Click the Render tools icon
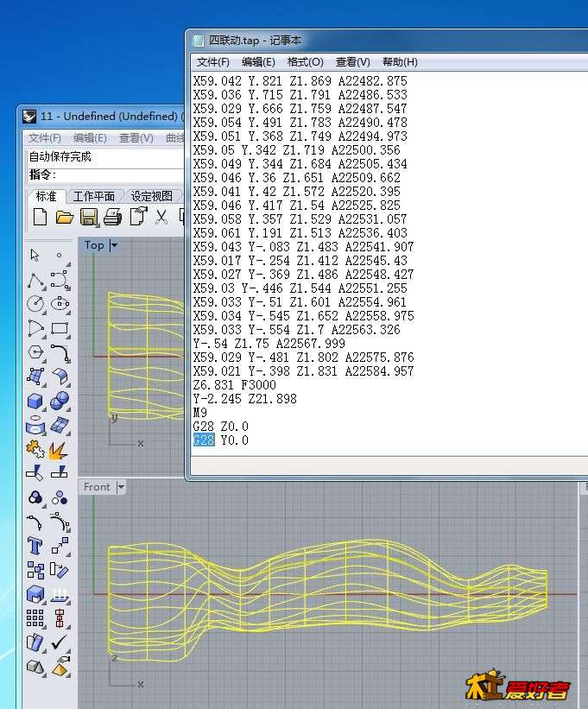This screenshot has width=588, height=709. [x=60, y=667]
